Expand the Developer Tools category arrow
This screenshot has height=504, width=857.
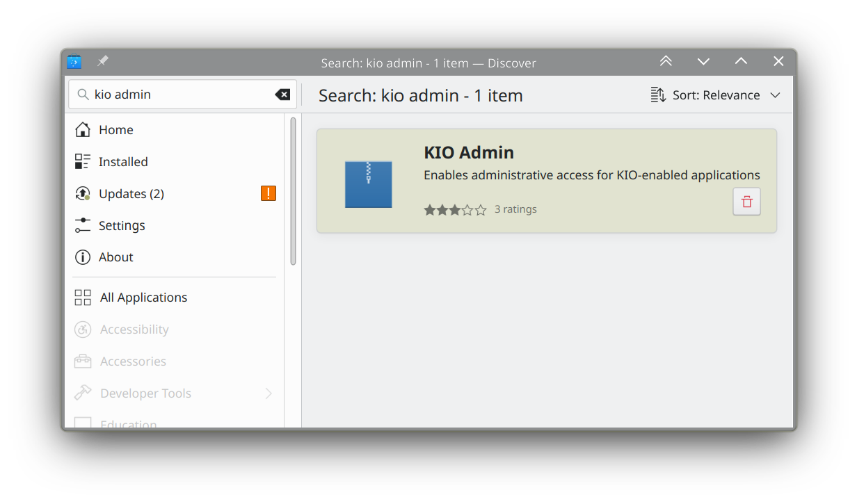click(x=269, y=393)
